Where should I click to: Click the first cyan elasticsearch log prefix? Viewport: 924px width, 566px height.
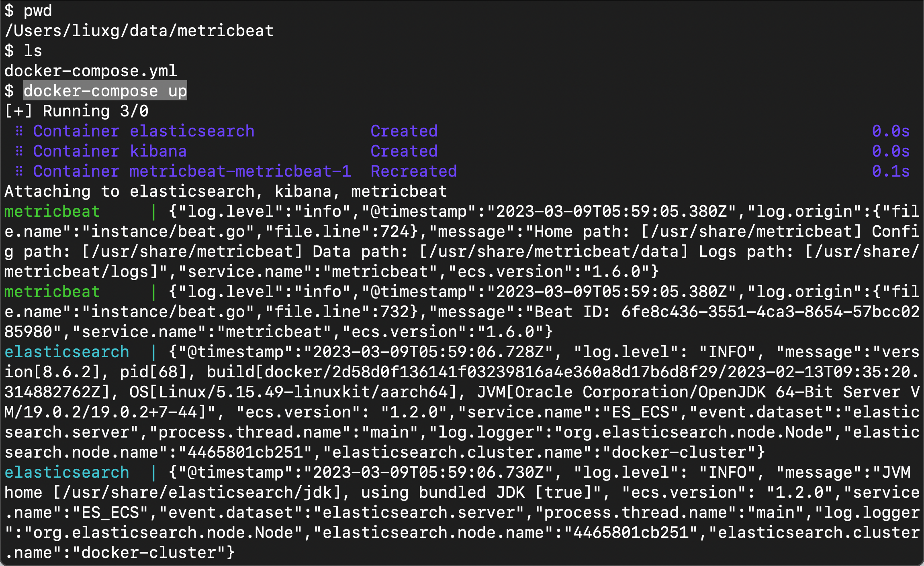(x=67, y=352)
